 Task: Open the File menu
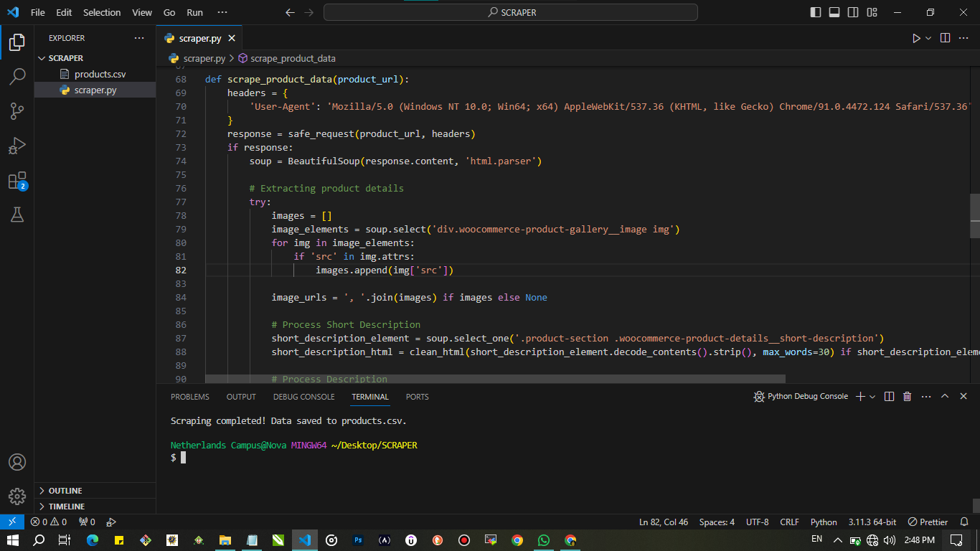38,12
